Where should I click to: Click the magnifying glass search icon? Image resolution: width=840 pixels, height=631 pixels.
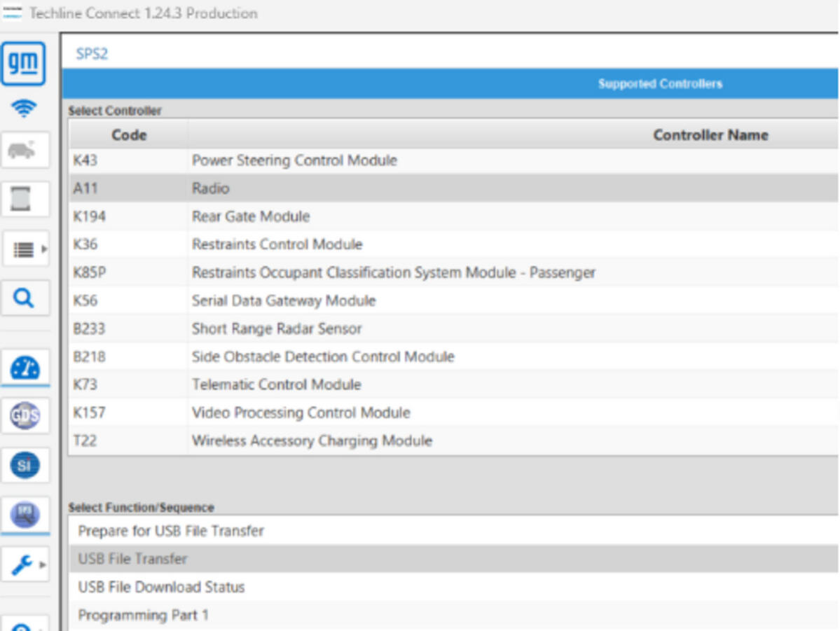(25, 298)
